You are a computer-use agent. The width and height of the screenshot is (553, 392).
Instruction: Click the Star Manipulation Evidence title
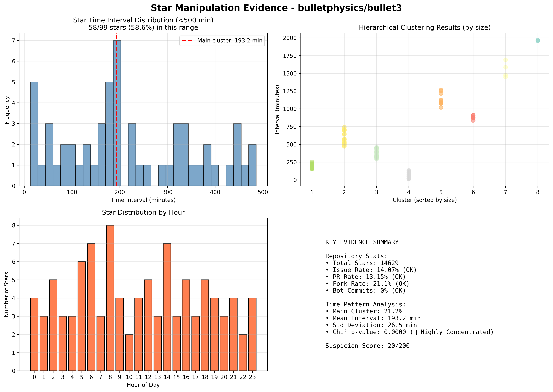(276, 8)
